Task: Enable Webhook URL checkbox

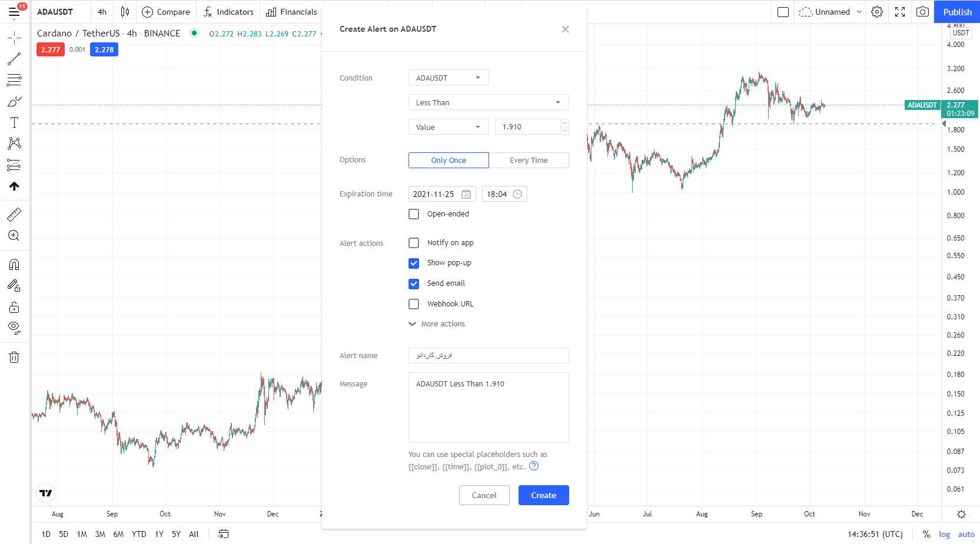Action: click(414, 304)
